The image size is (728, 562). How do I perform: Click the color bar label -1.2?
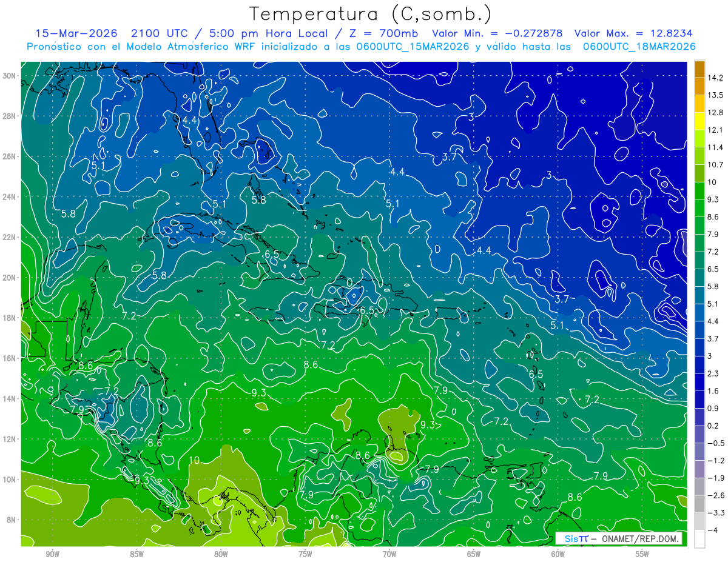[716, 461]
